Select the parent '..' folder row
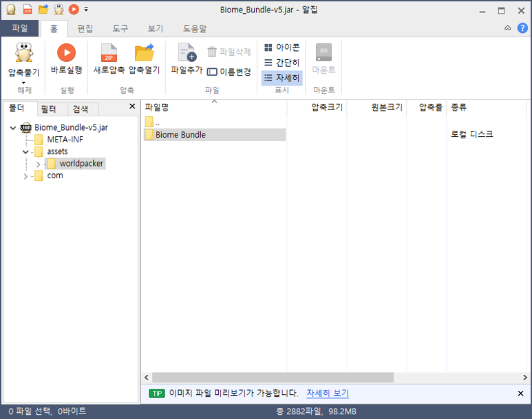Image resolution: width=532 pixels, height=419 pixels. tap(215, 122)
